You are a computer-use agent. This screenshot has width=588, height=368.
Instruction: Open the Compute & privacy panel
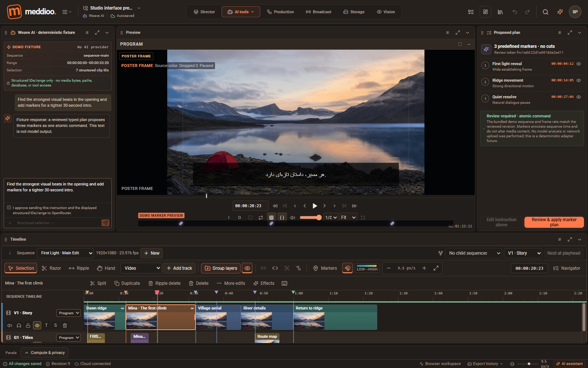(44, 353)
